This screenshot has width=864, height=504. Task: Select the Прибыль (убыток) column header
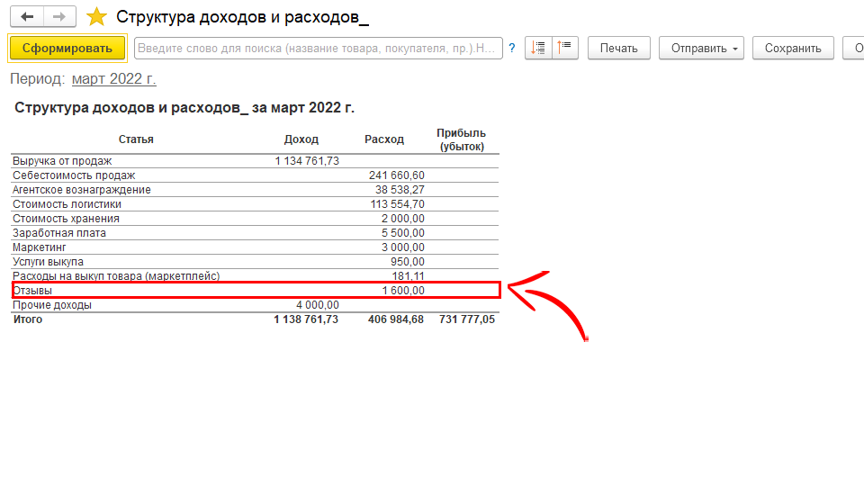click(x=461, y=139)
